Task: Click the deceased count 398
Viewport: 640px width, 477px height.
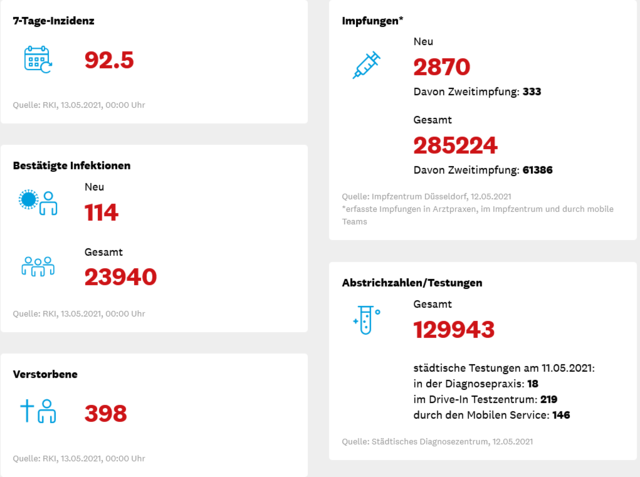Action: 106,413
